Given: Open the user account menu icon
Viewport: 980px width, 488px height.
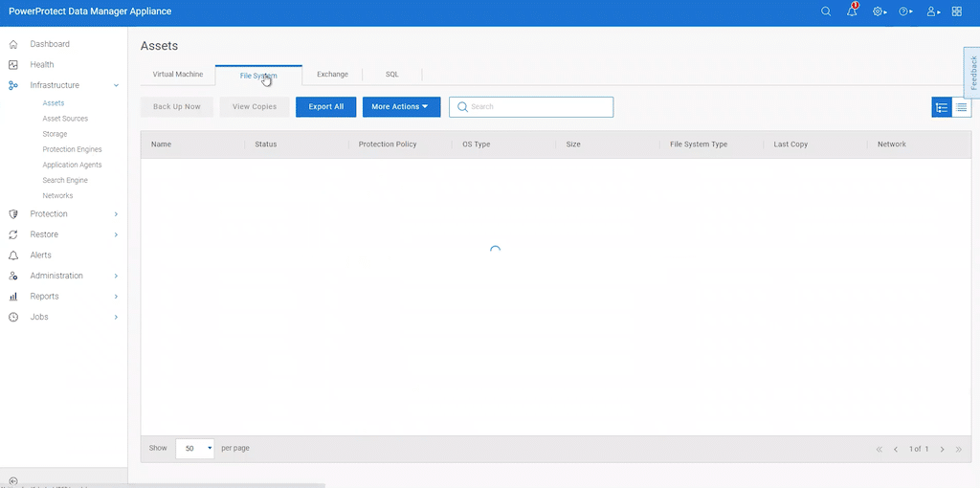Looking at the screenshot, I should [932, 11].
